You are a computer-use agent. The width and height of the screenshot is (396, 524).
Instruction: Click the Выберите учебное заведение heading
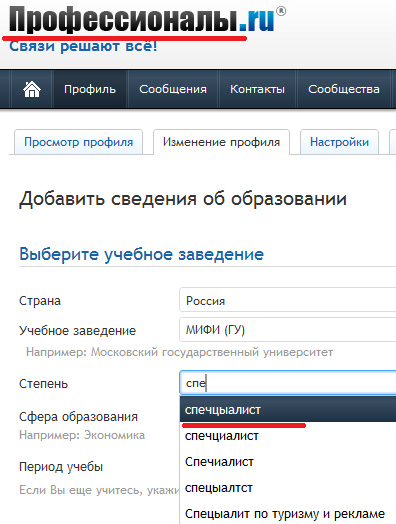click(x=141, y=254)
